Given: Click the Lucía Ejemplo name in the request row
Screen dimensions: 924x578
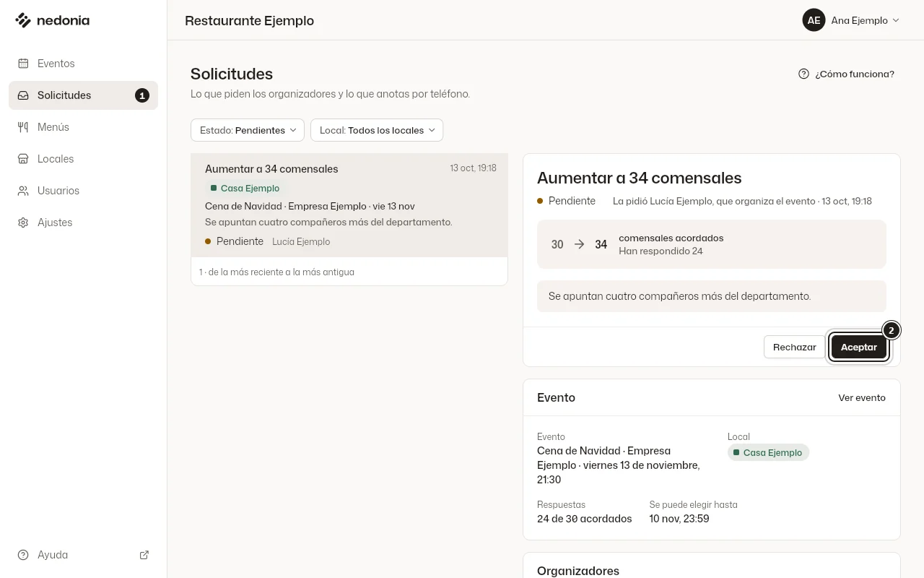Looking at the screenshot, I should pyautogui.click(x=301, y=241).
